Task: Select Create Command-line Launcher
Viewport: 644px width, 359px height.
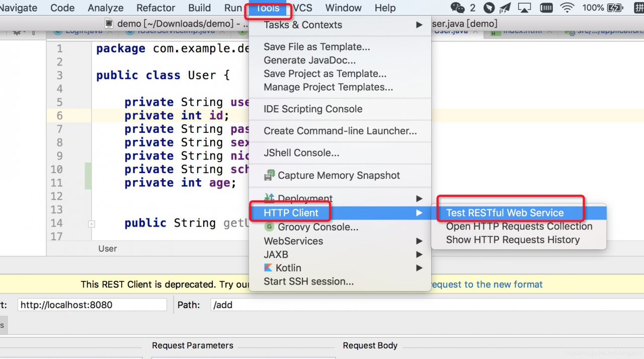Action: [340, 131]
